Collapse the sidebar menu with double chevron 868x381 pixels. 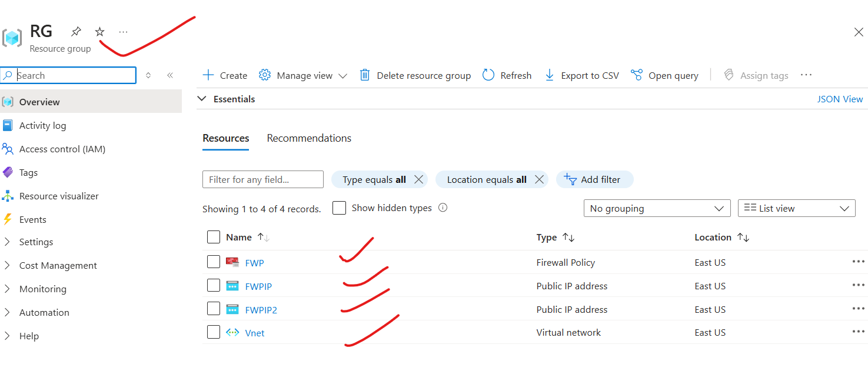click(170, 75)
